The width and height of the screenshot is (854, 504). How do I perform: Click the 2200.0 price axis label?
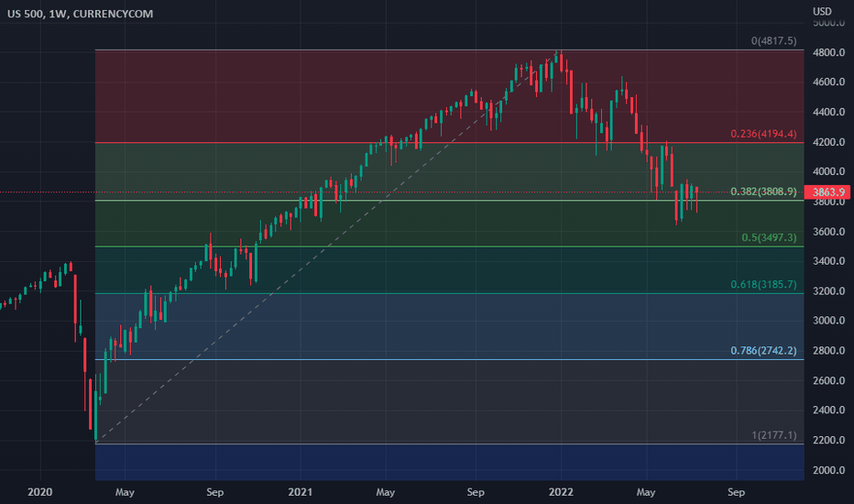[828, 440]
